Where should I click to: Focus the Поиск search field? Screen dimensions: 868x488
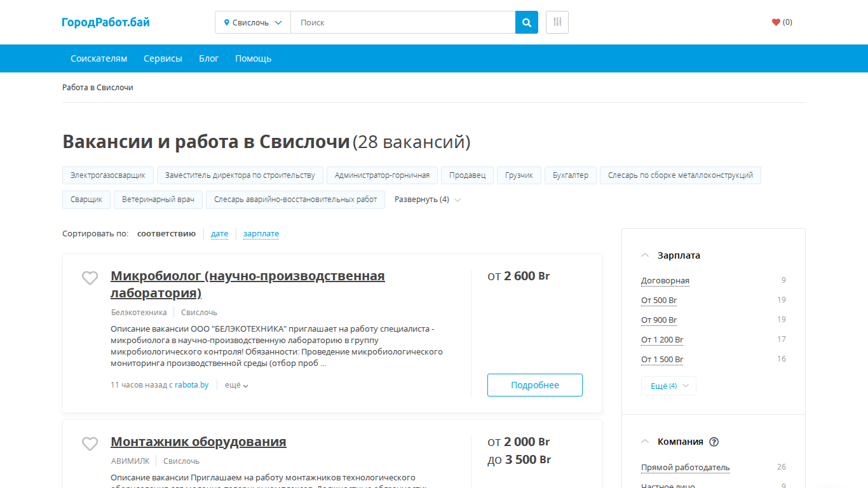click(403, 22)
